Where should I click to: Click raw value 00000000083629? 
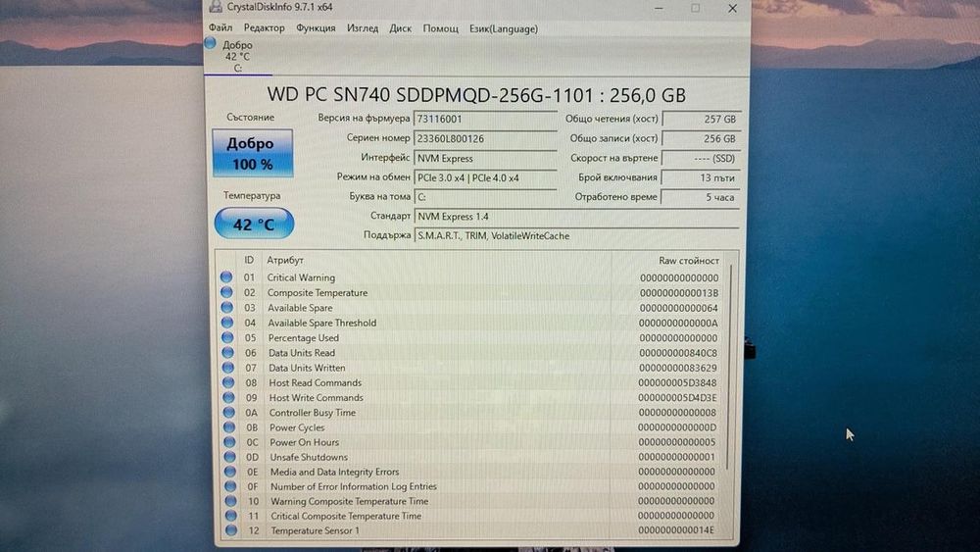678,369
